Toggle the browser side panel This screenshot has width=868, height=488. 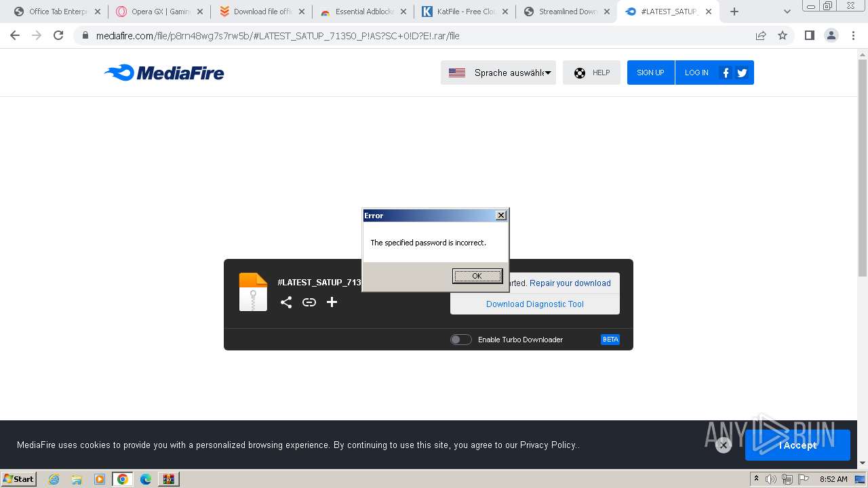(x=809, y=35)
